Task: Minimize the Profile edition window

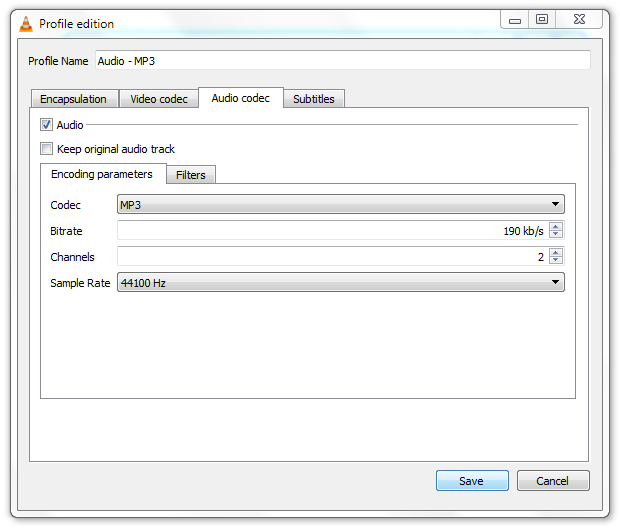Action: click(x=514, y=19)
